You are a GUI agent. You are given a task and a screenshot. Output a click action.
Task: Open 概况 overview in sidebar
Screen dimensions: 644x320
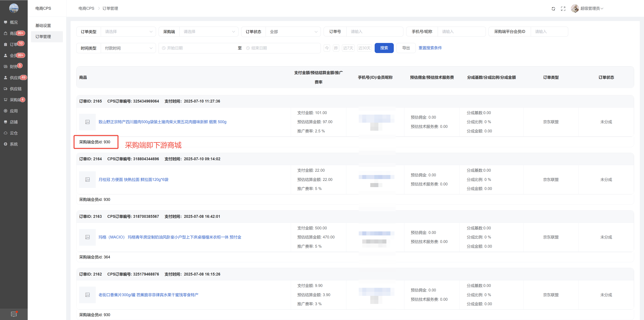pyautogui.click(x=13, y=22)
